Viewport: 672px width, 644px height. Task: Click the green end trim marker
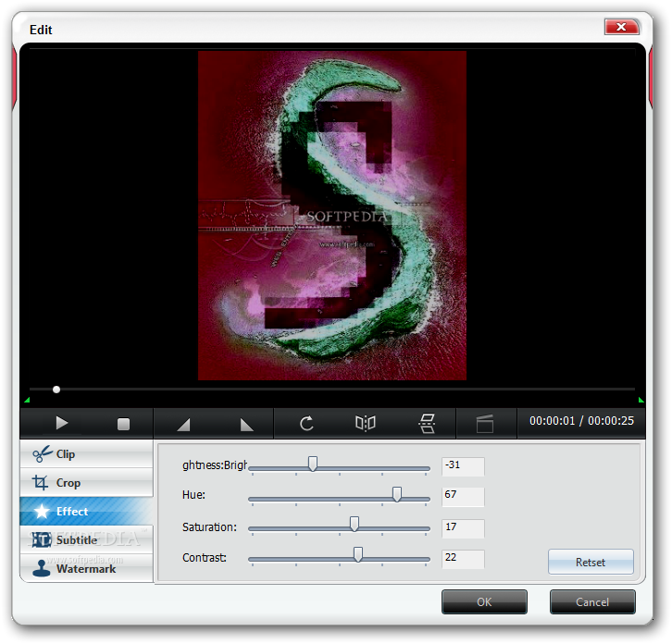point(641,401)
